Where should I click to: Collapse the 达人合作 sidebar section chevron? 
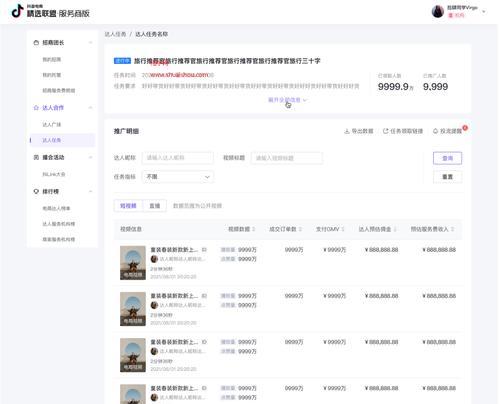tap(90, 108)
